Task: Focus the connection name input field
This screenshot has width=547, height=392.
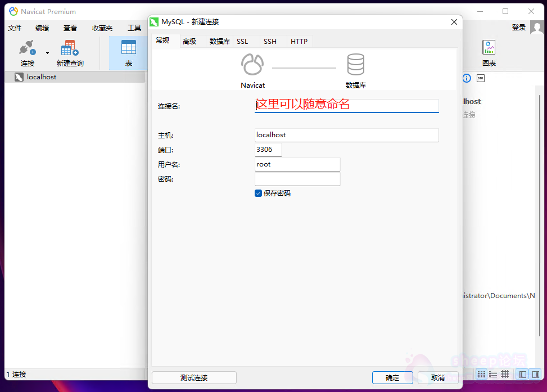Action: [347, 106]
